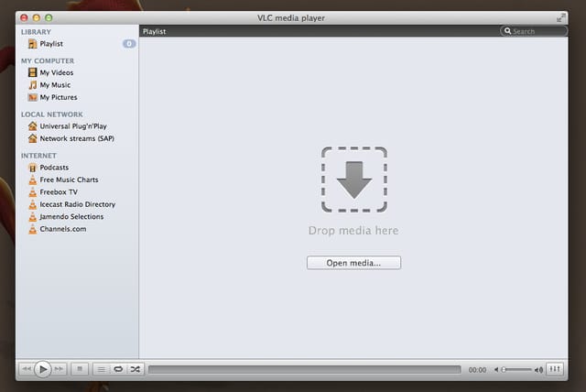Toggle shuffle mode

point(135,370)
